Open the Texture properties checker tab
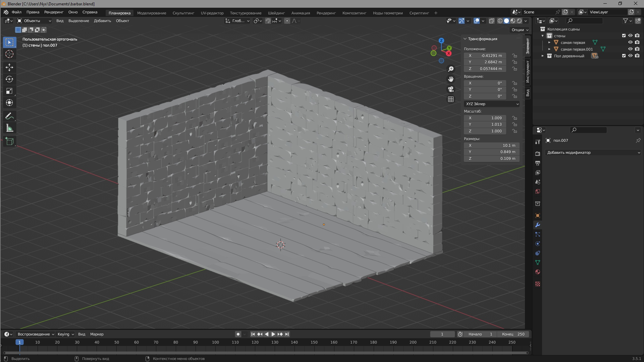644x362 pixels. 538,284
